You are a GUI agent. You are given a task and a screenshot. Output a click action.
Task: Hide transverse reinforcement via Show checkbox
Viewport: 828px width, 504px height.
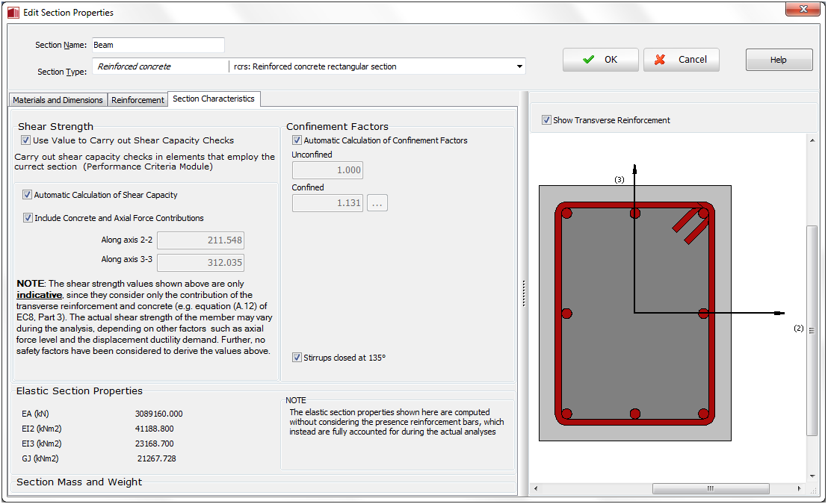[x=546, y=120]
